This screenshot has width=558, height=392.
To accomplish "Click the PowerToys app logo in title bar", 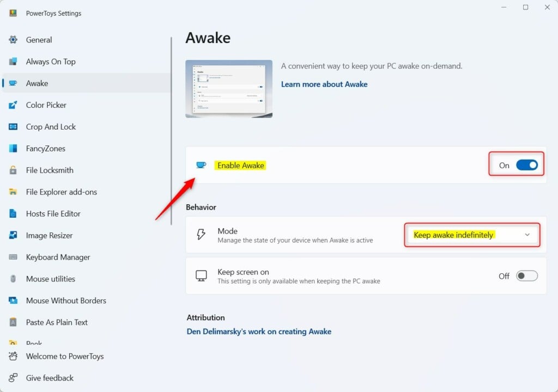I will tap(13, 13).
